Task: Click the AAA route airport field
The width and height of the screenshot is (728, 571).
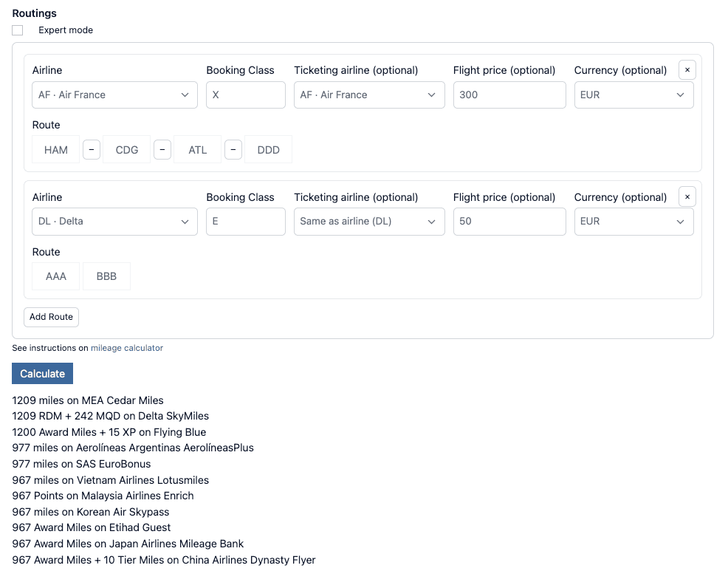Action: [x=55, y=276]
